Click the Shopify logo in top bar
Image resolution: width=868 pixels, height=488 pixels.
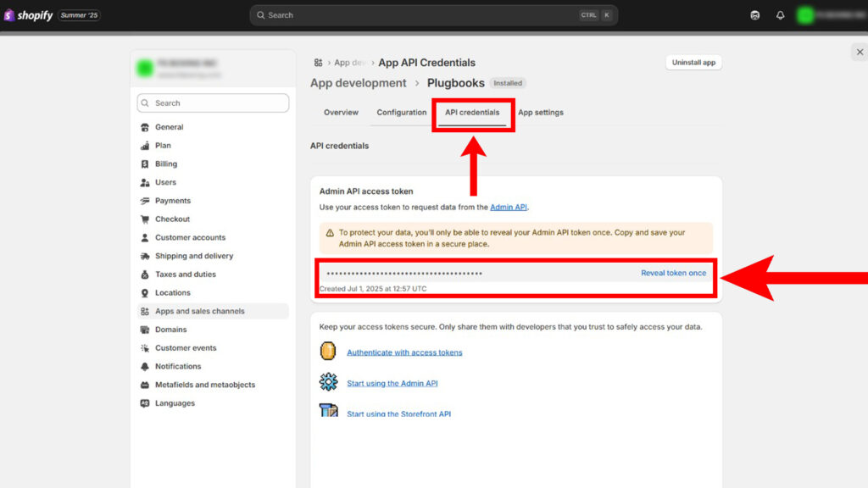(x=28, y=15)
